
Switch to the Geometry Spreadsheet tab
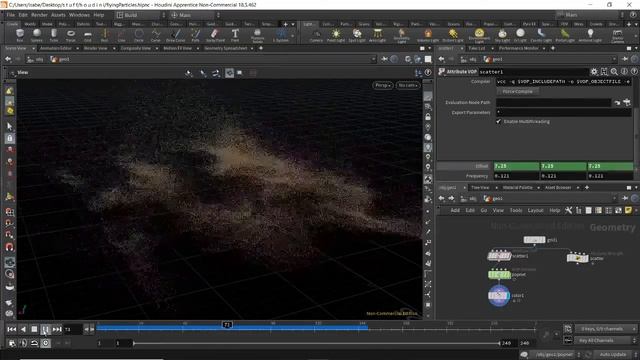(225, 49)
